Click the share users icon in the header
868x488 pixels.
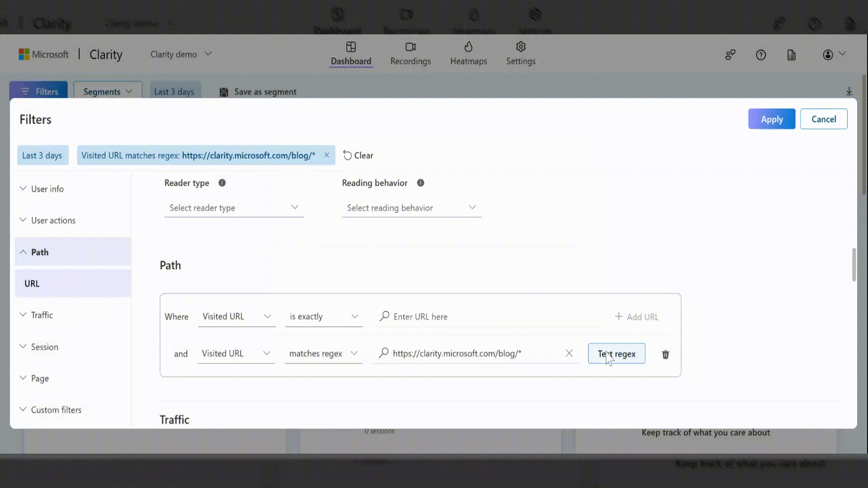pos(730,55)
